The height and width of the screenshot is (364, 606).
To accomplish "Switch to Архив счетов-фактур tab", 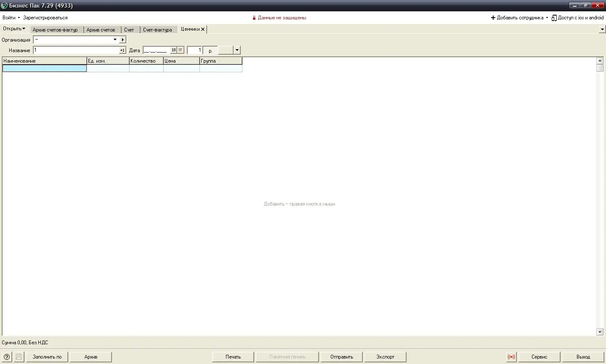I will tap(55, 30).
